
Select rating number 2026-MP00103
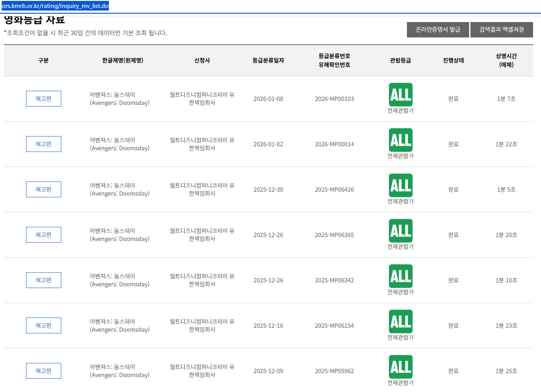pos(334,99)
